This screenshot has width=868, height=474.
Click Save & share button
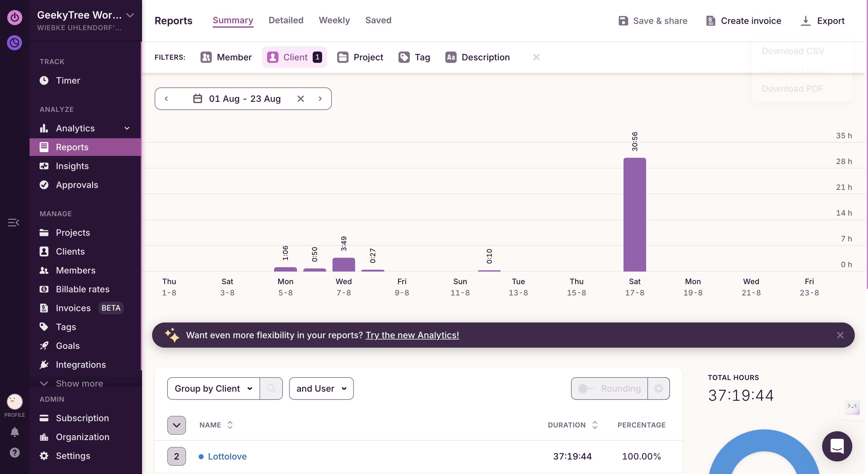point(653,20)
